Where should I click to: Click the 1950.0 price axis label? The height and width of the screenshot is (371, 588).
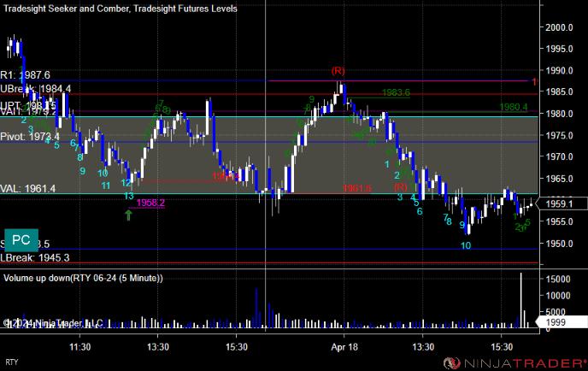pyautogui.click(x=559, y=244)
